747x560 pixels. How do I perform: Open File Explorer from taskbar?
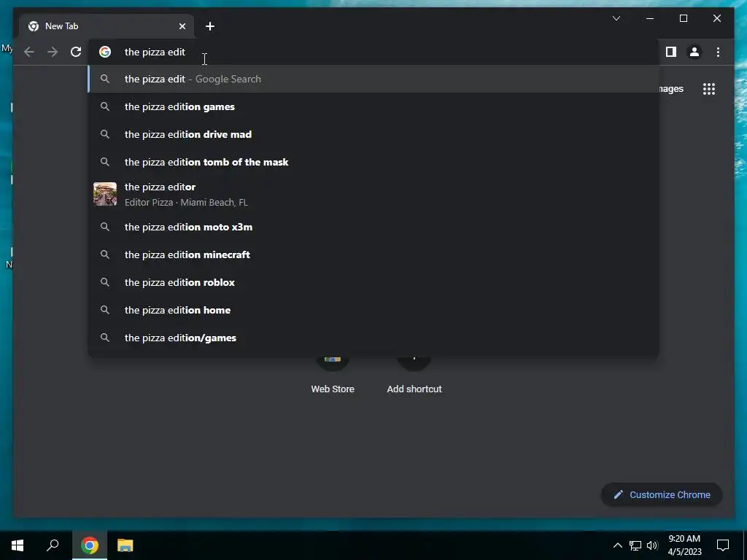[x=125, y=545]
